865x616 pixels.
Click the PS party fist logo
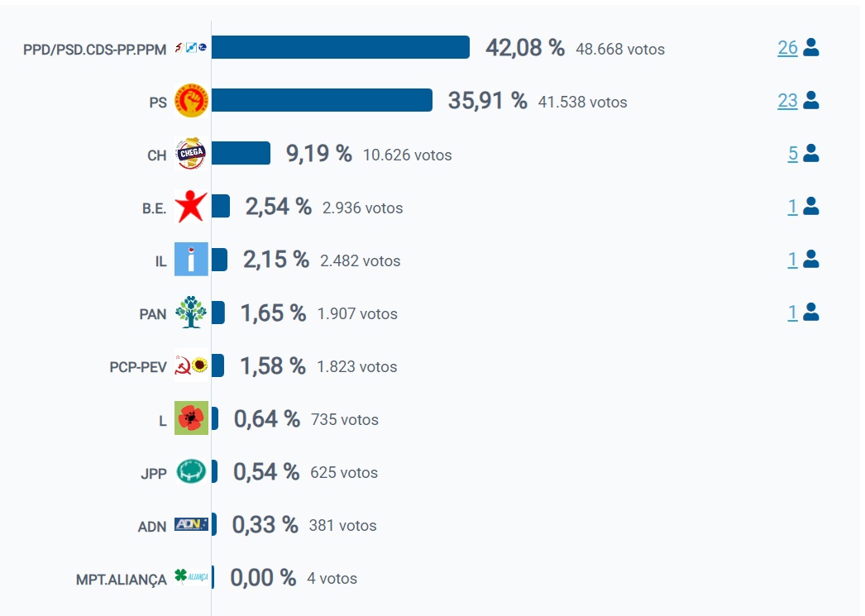pos(191,100)
